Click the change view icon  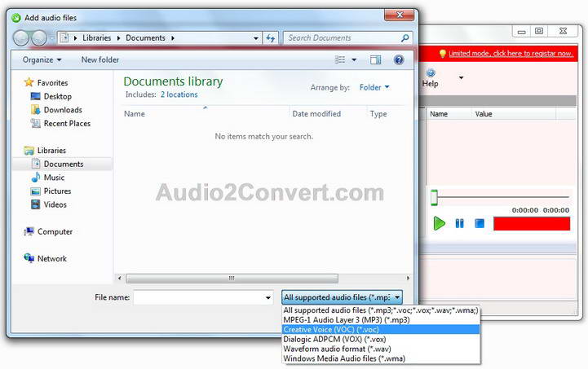pos(340,60)
